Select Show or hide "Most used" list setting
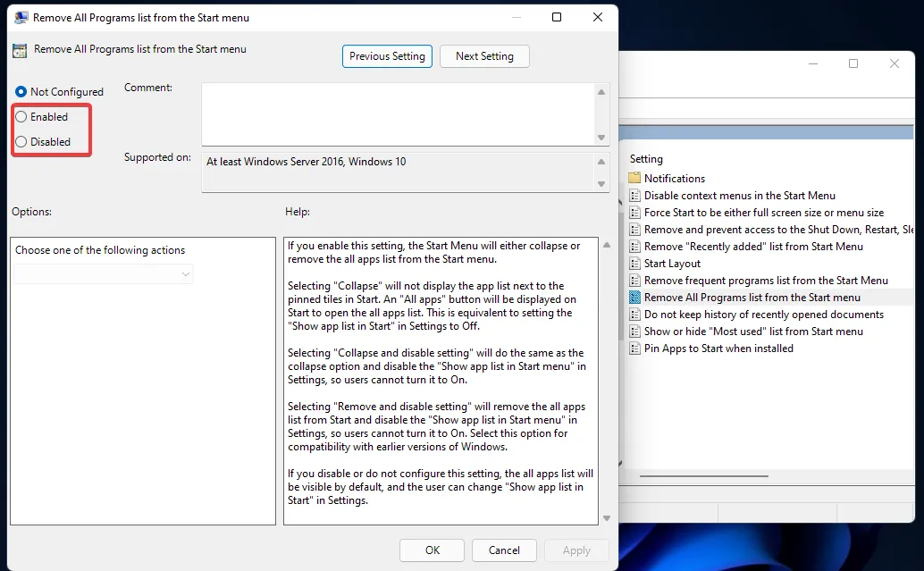 point(753,332)
